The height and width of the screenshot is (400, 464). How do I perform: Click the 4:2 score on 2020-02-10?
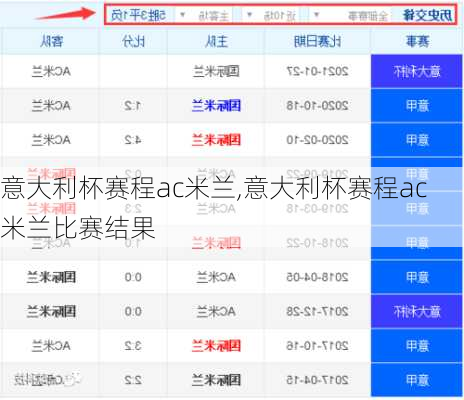point(133,140)
